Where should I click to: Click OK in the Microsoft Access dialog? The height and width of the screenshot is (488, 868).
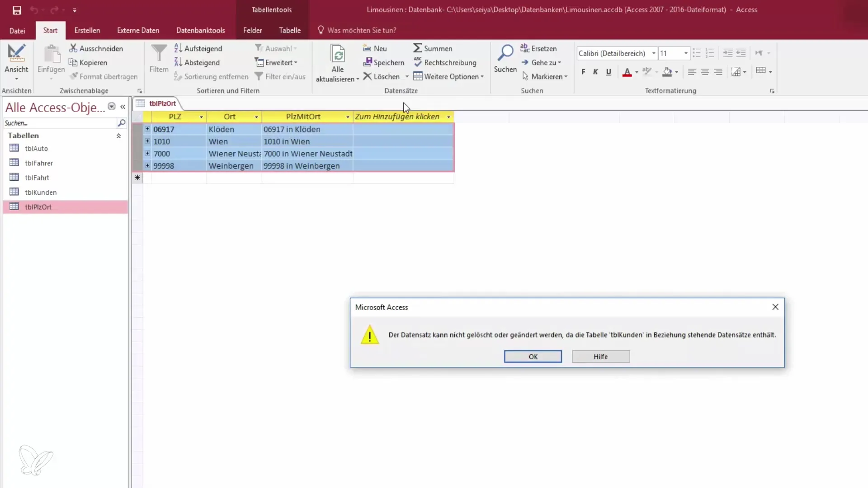(x=533, y=357)
